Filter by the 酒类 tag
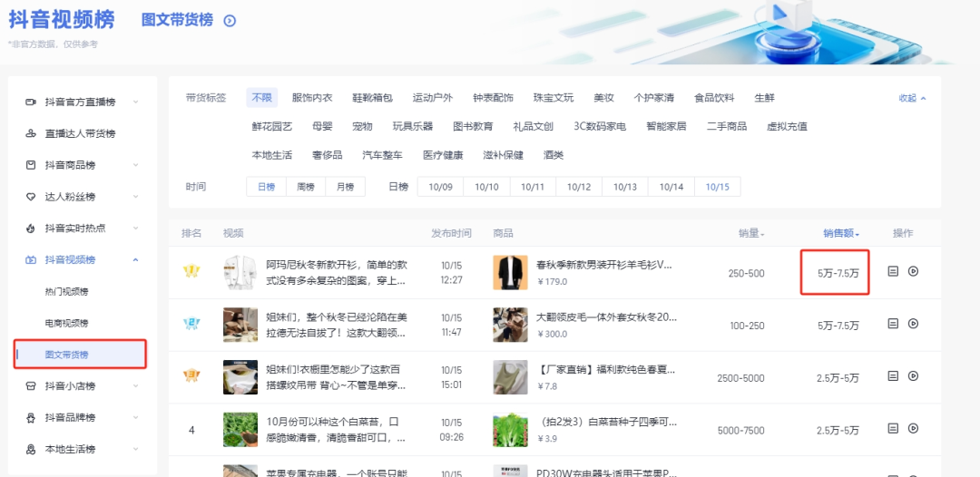 pyautogui.click(x=554, y=155)
